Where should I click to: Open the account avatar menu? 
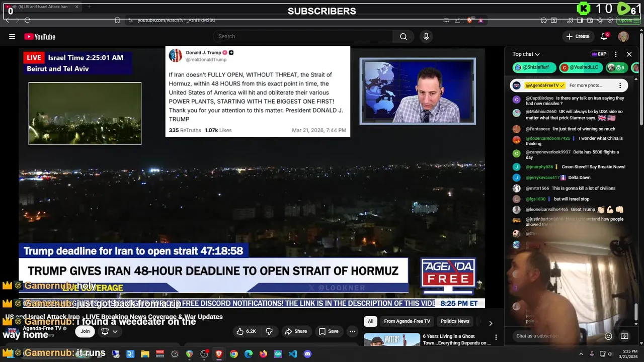[x=623, y=36]
